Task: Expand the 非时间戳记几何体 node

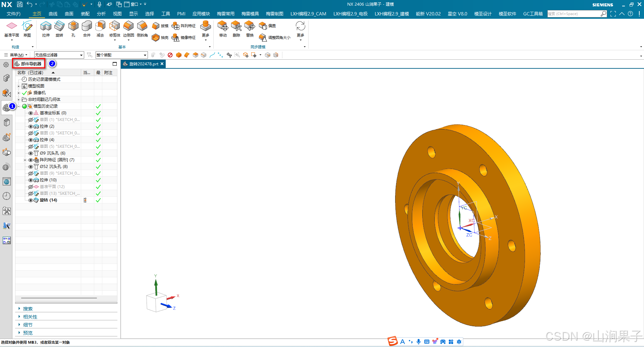Action: tap(19, 100)
